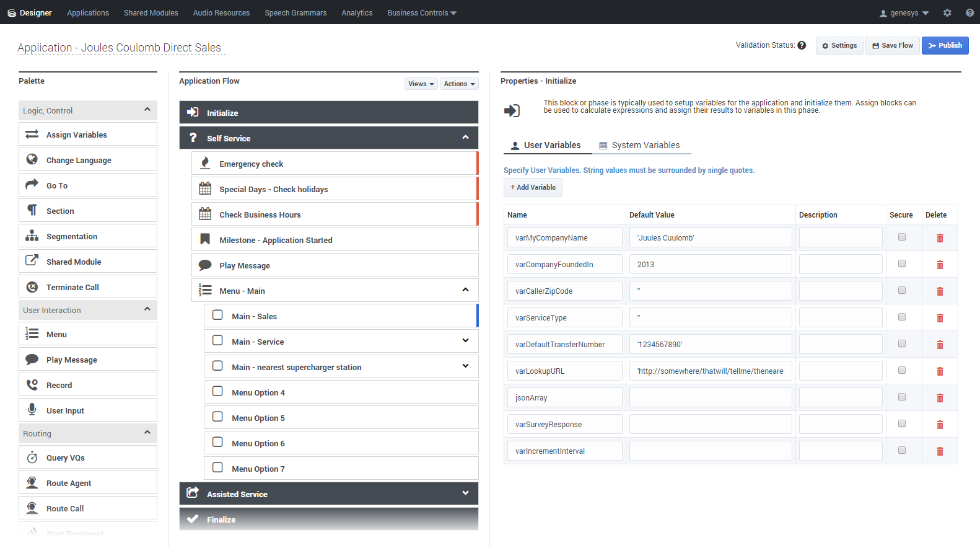Screen dimensions: 980x548
Task: Click the Segmentation block icon
Action: (32, 236)
